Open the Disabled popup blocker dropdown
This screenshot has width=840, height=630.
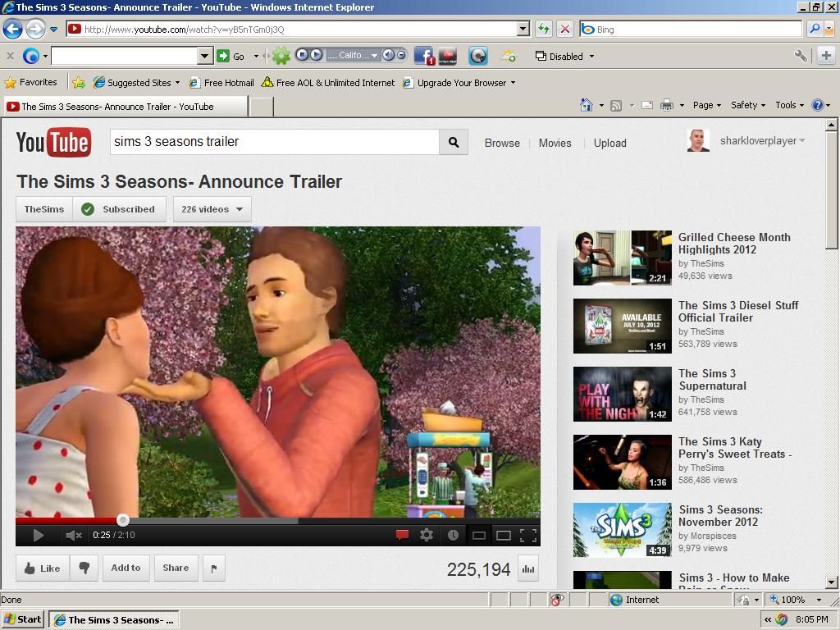[x=591, y=57]
